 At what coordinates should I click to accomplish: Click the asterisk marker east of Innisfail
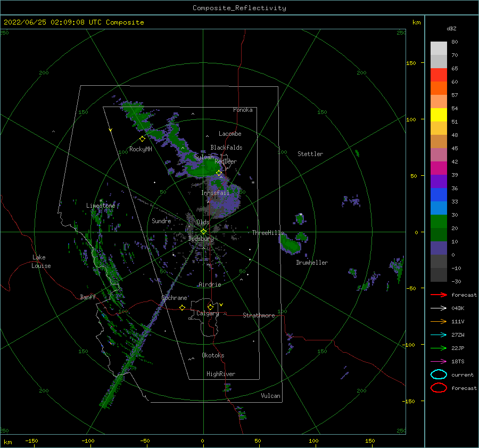pyautogui.click(x=253, y=183)
